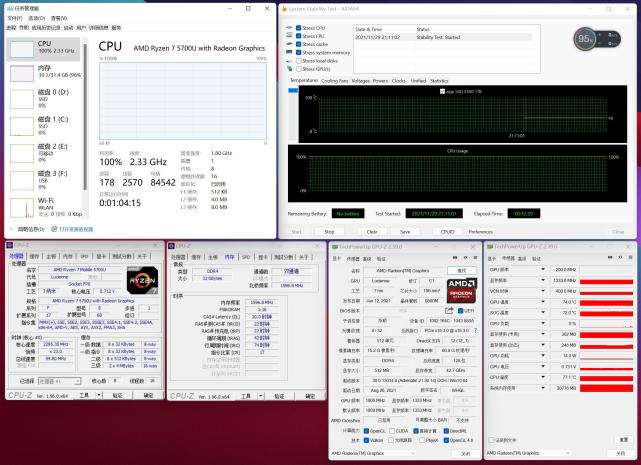Viewport: 641px width, 465px height.
Task: Enable the Stress local disks checkbox
Action: [x=299, y=61]
